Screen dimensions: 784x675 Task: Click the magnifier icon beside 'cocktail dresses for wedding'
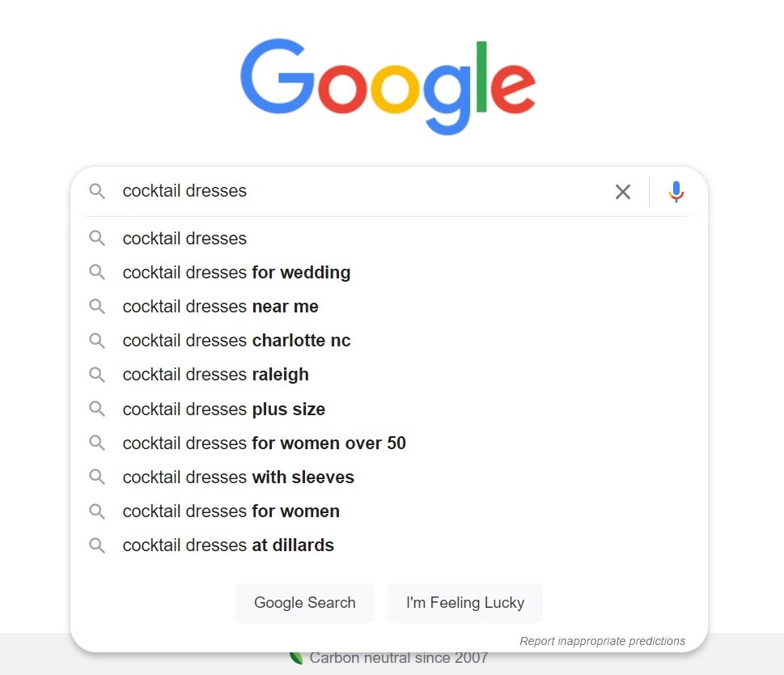[97, 273]
